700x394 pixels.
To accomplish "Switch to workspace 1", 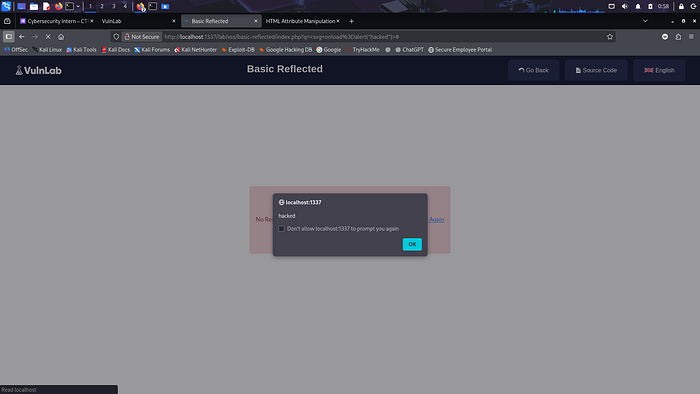I will click(x=90, y=6).
